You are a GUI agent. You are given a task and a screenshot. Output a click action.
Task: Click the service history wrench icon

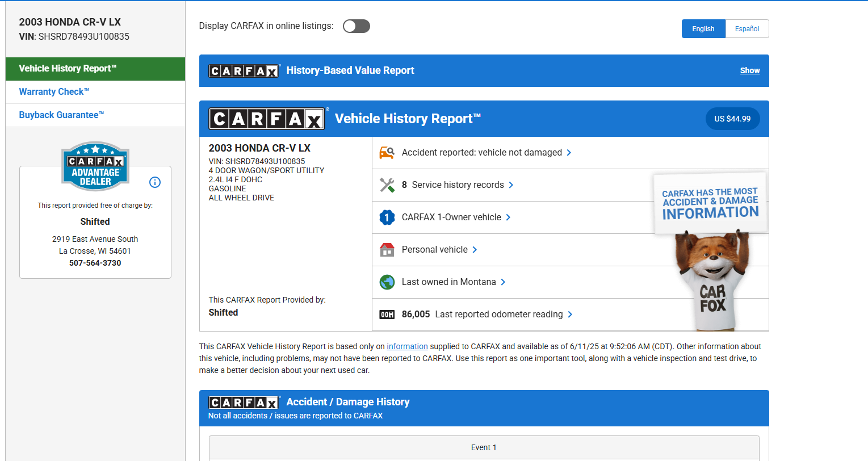(x=387, y=185)
